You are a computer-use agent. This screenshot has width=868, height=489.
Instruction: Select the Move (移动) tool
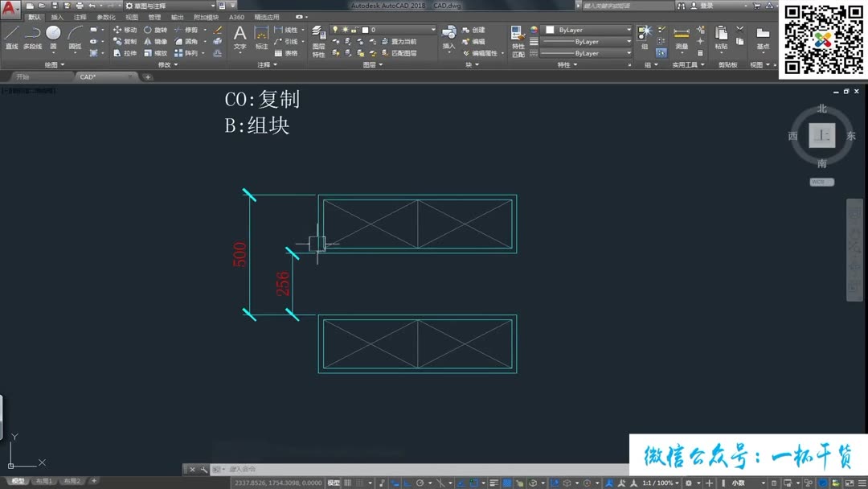click(x=129, y=29)
